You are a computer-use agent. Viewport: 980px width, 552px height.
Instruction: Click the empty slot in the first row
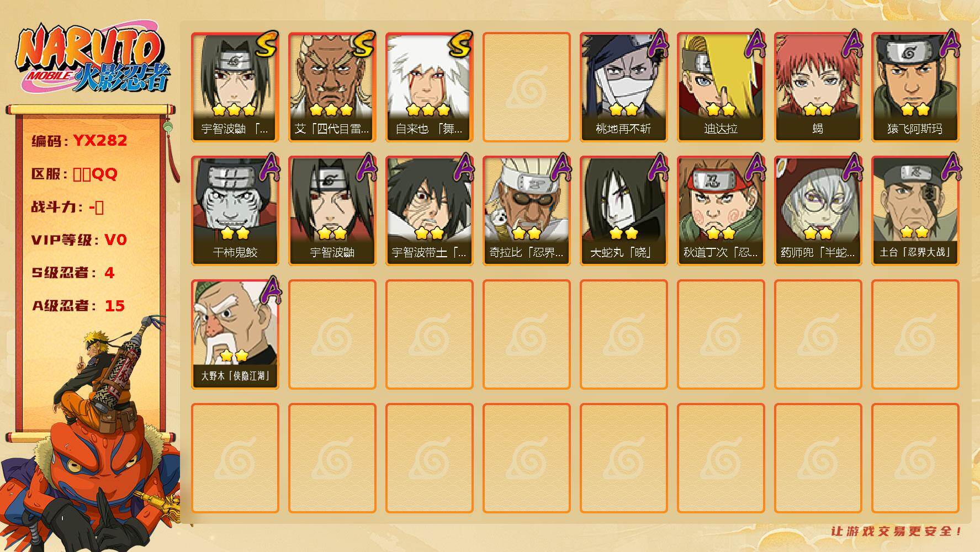point(526,87)
